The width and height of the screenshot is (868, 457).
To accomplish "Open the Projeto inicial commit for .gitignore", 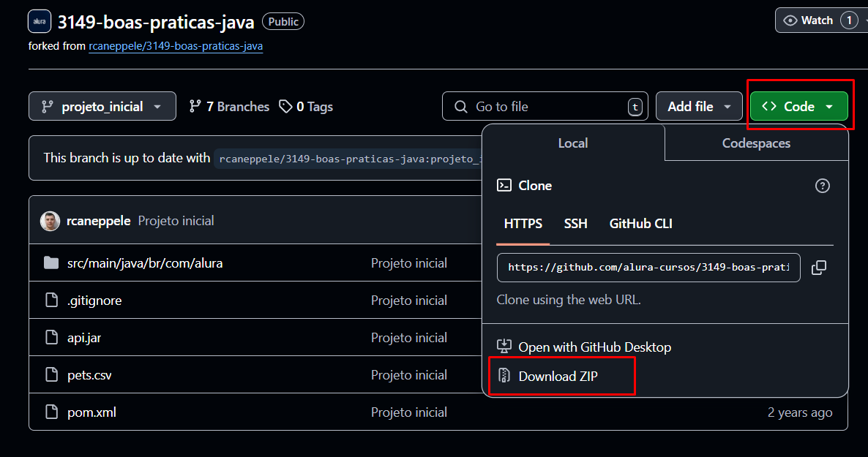I will [409, 301].
